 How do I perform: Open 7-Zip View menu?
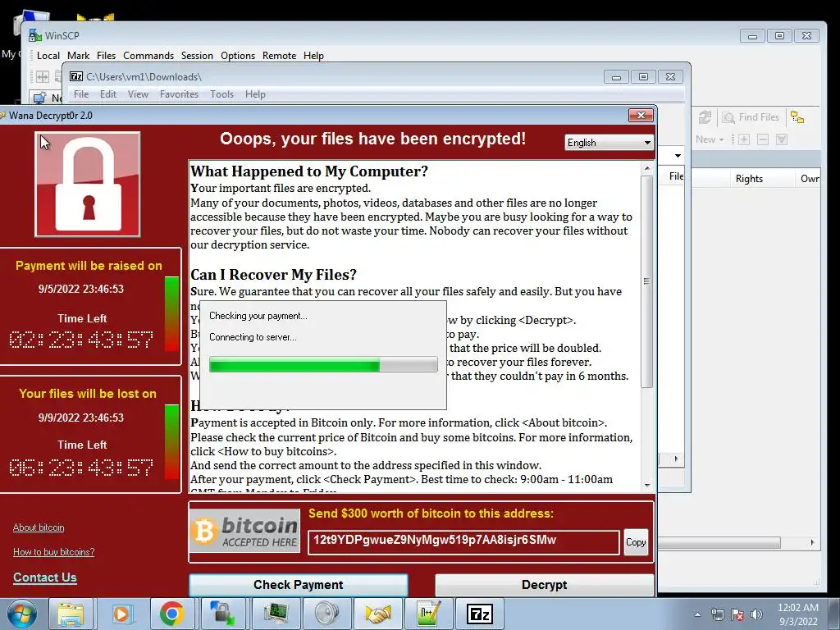[x=138, y=94]
